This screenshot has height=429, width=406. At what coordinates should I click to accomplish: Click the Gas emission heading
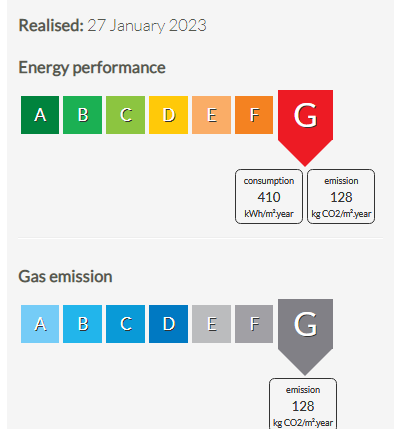tap(65, 277)
